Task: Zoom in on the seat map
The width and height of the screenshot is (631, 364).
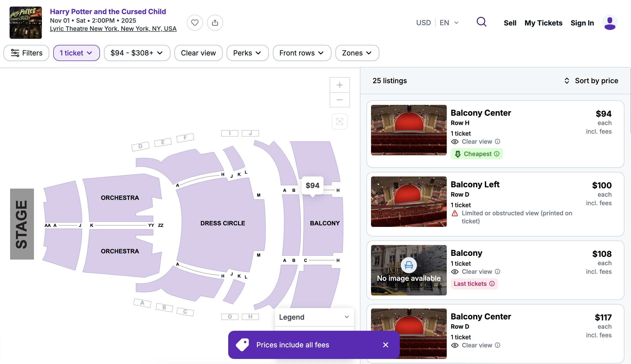Action: tap(340, 85)
